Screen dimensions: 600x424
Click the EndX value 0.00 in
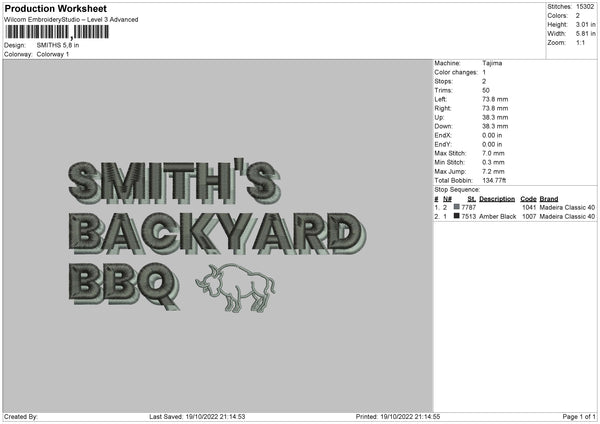click(492, 135)
